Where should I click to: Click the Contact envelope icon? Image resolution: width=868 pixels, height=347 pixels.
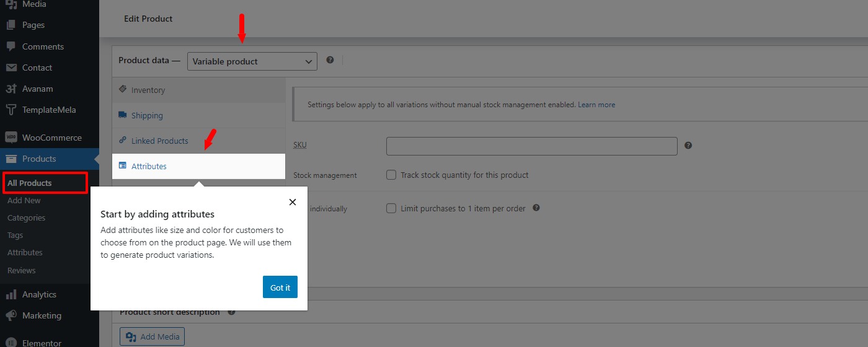tap(11, 68)
